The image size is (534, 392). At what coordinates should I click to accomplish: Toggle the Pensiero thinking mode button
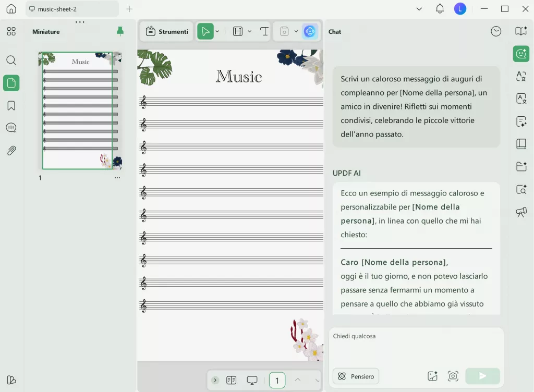click(356, 376)
